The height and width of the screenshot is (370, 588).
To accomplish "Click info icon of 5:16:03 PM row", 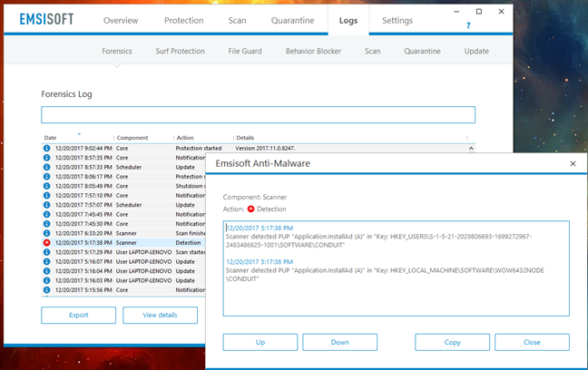I will coord(46,280).
